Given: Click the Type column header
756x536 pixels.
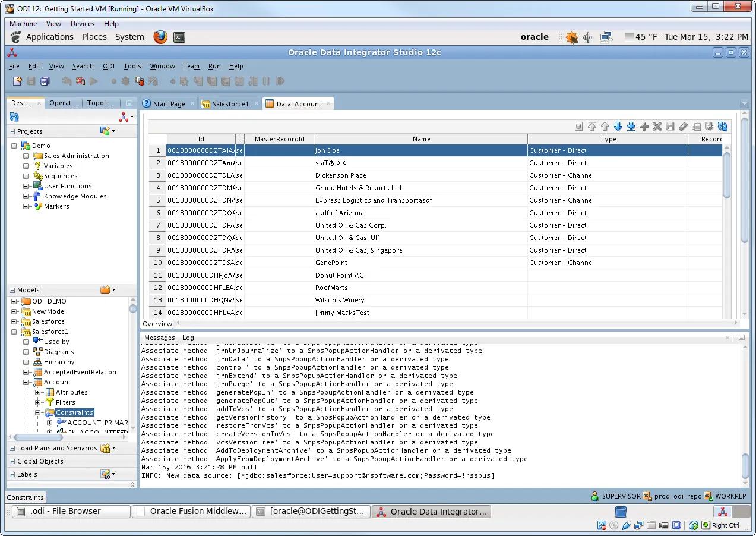Looking at the screenshot, I should coord(608,139).
